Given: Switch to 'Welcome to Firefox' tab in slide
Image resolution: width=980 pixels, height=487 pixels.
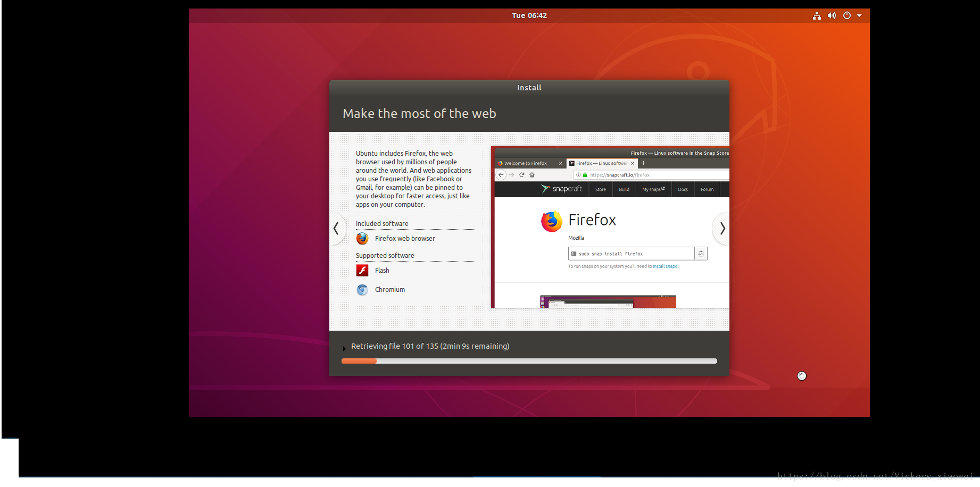Looking at the screenshot, I should 526,163.
